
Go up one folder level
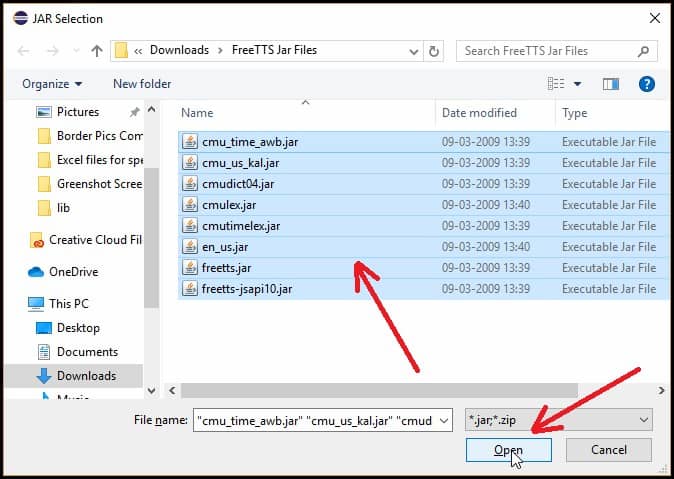pos(97,51)
